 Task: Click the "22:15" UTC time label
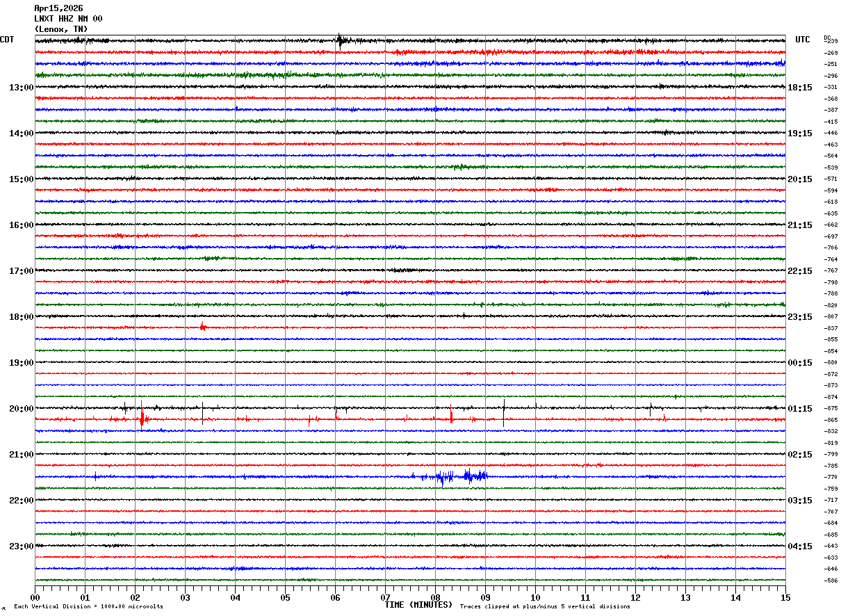coord(800,271)
